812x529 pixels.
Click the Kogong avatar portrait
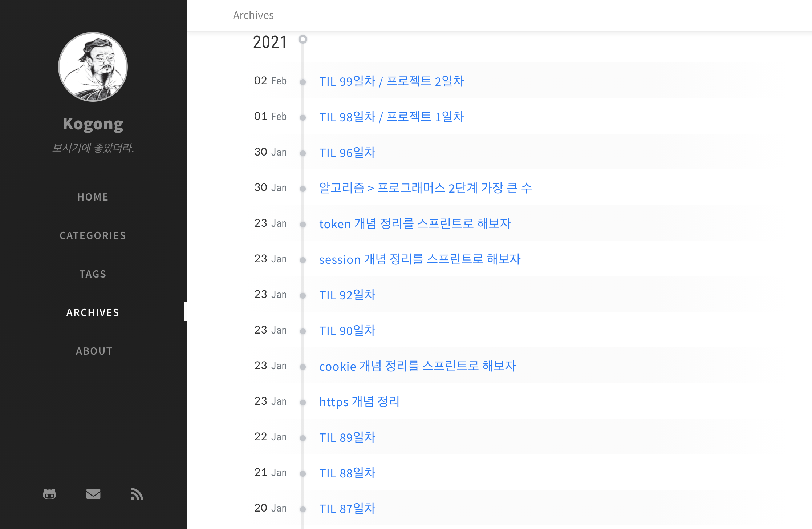93,67
